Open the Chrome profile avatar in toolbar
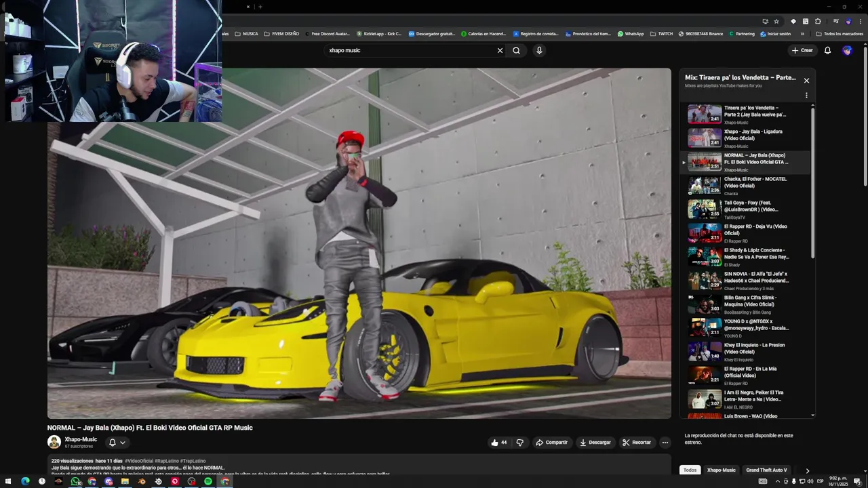 click(848, 21)
